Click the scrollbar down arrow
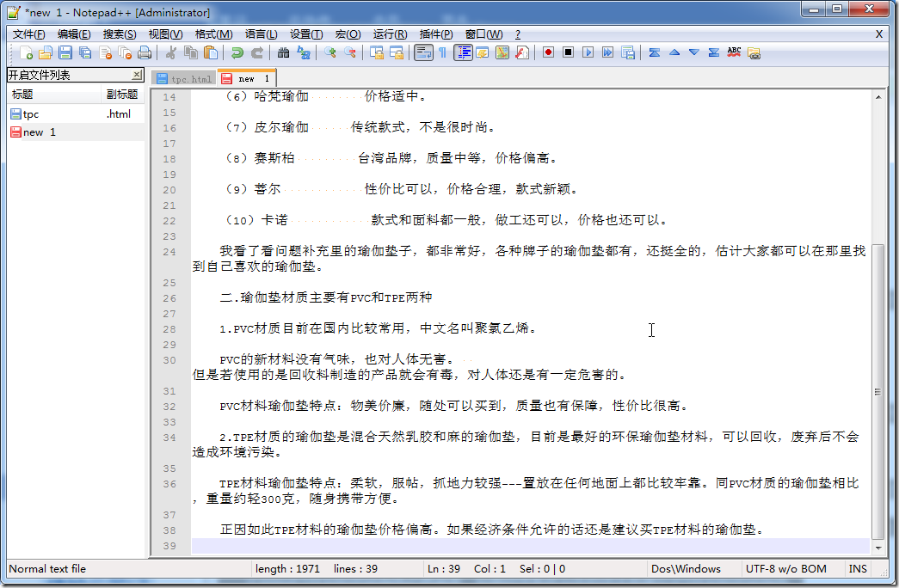 point(877,548)
